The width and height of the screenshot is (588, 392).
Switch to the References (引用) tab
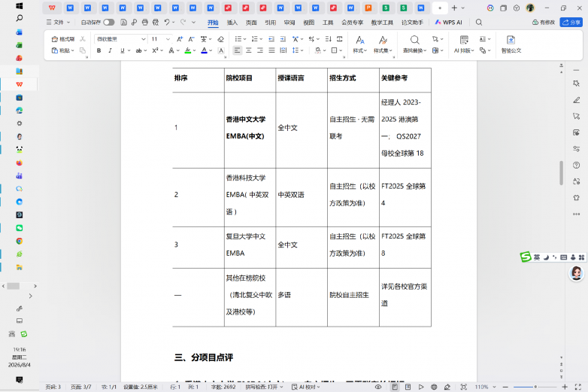[271, 23]
